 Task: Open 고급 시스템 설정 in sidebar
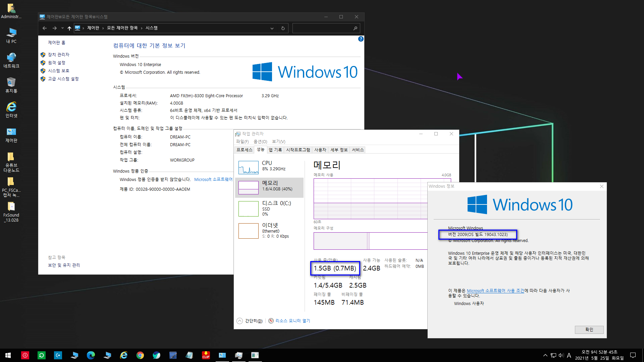(63, 79)
